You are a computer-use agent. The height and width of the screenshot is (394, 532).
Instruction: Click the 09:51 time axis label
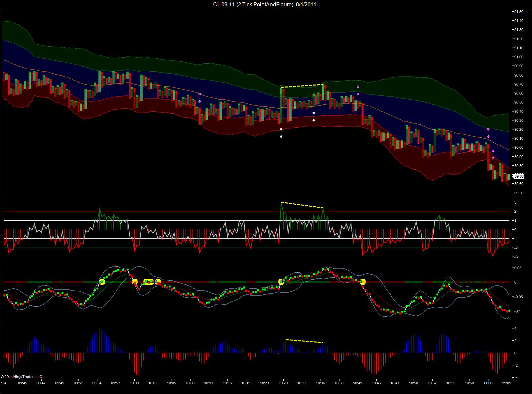78,383
